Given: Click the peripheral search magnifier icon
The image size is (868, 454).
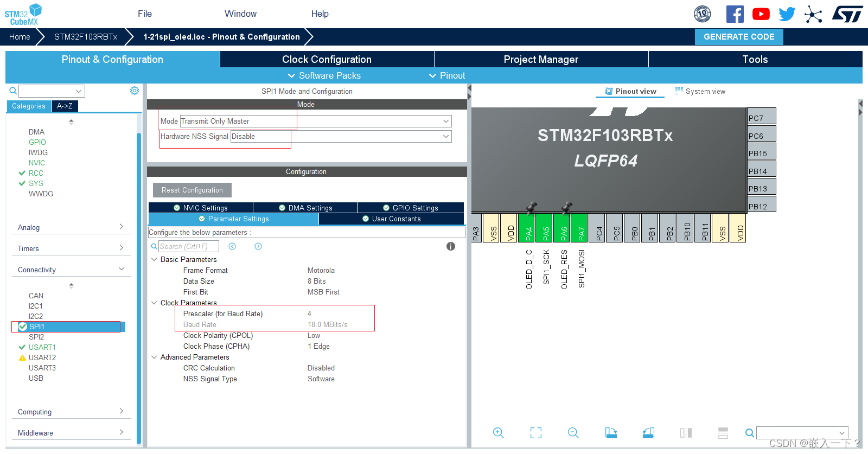Looking at the screenshot, I should [13, 91].
